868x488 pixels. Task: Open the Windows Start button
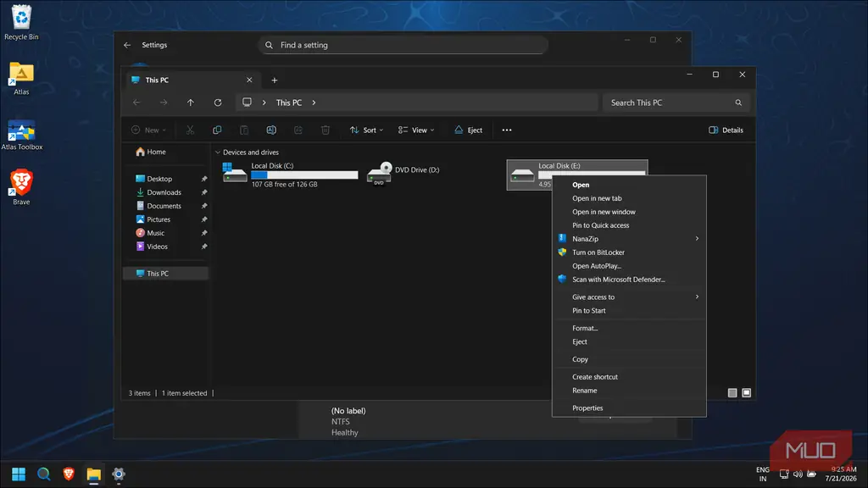(x=19, y=474)
